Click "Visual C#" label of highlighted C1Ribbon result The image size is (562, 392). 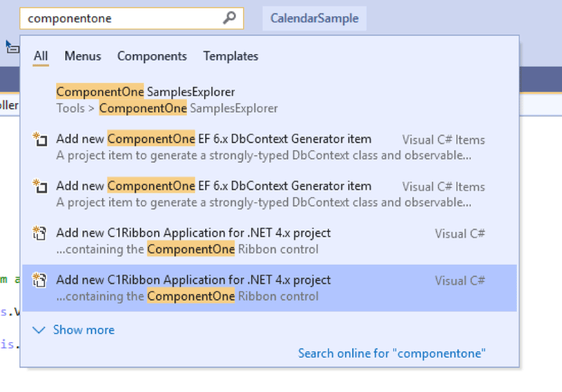460,280
